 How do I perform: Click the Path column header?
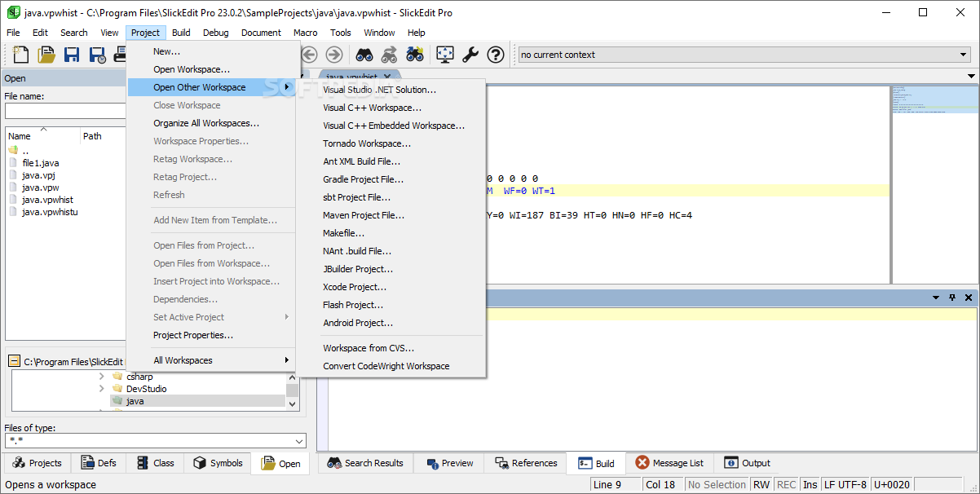(x=103, y=136)
